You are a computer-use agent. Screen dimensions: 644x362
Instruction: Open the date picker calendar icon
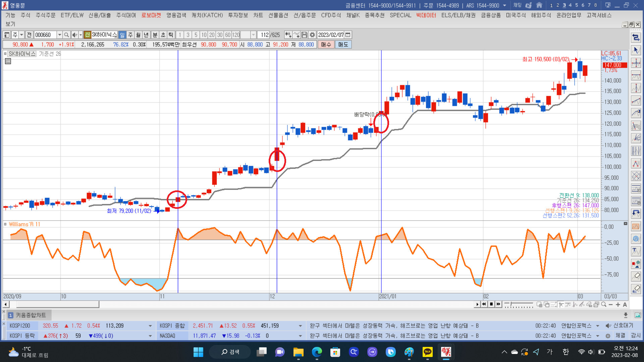348,35
